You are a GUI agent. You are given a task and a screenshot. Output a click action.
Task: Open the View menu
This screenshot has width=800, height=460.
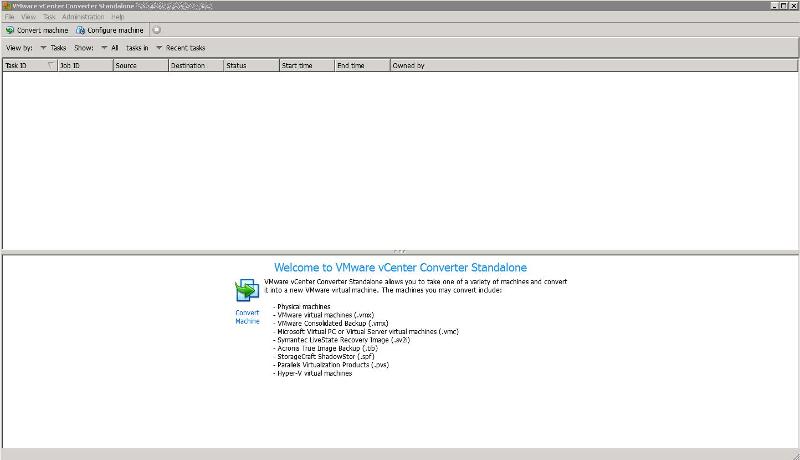click(28, 17)
